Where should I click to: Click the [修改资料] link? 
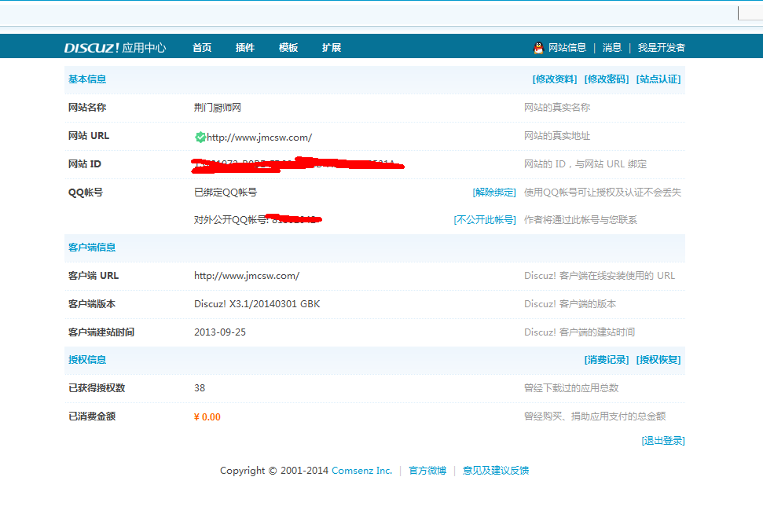click(555, 79)
